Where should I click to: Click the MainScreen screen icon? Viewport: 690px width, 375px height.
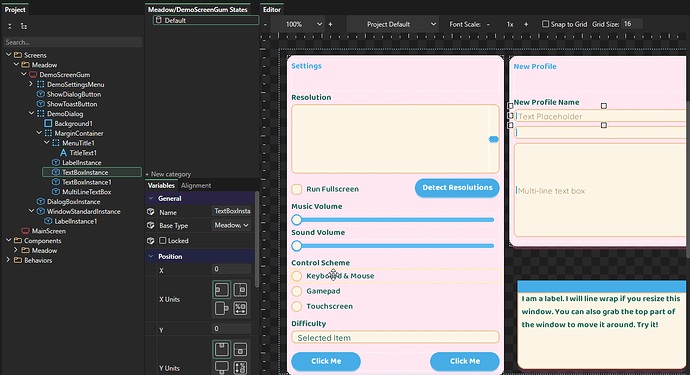click(26, 231)
